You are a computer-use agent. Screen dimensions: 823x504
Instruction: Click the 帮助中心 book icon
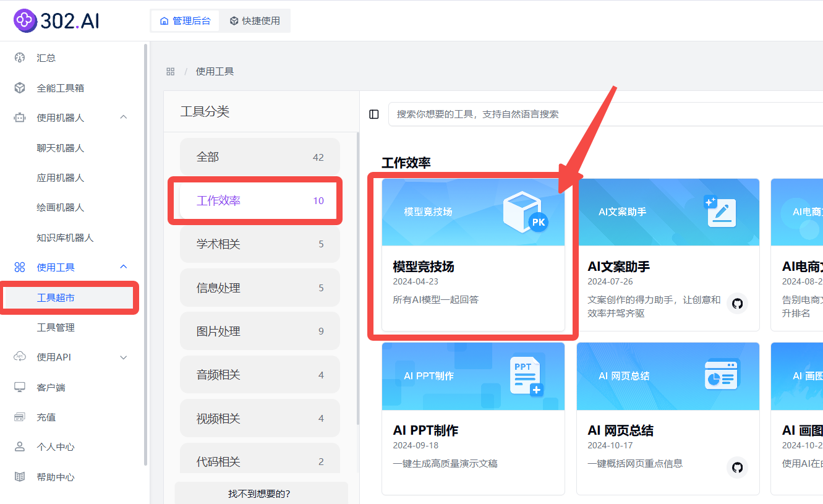20,477
